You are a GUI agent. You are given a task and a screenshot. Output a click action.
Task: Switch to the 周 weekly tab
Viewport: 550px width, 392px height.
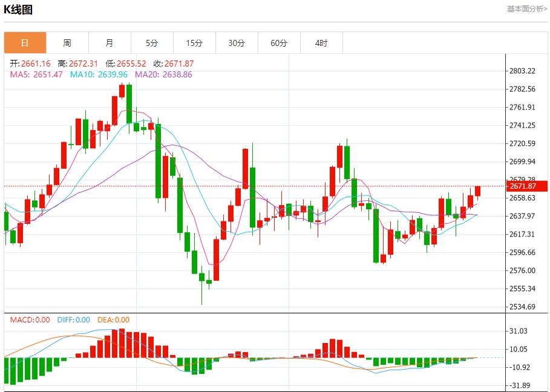(67, 43)
